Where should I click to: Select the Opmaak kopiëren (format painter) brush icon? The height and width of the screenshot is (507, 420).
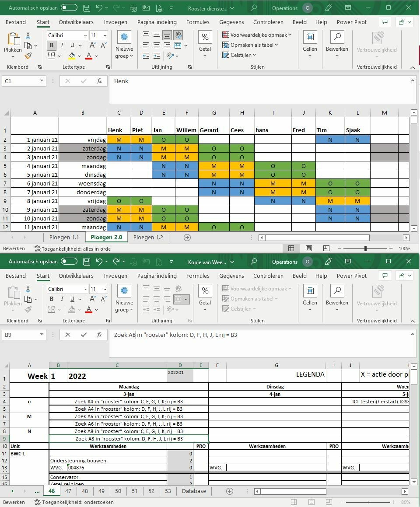[x=27, y=56]
